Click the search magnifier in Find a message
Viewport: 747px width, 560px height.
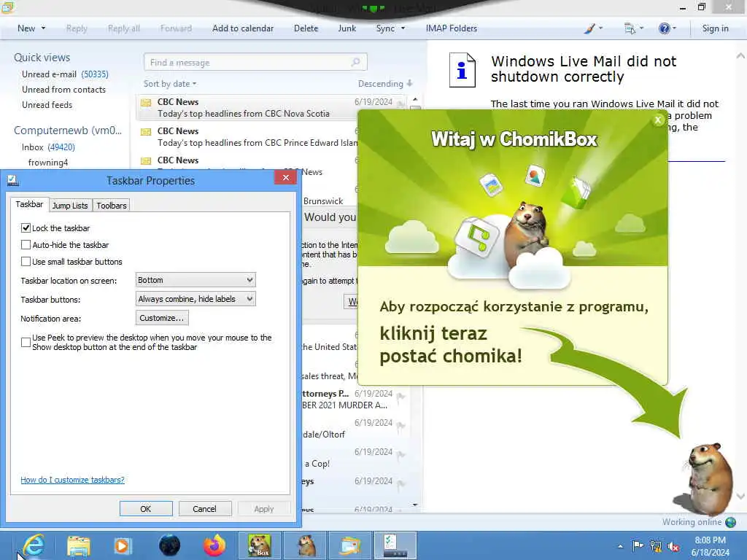[355, 63]
